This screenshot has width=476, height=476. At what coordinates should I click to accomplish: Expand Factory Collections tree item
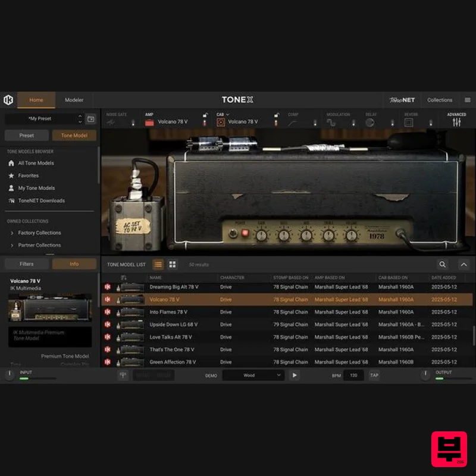click(12, 233)
